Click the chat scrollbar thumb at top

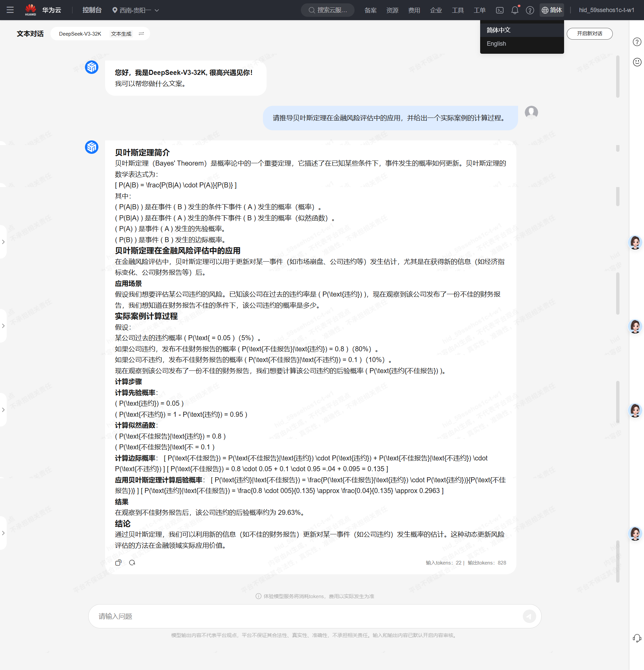click(618, 77)
